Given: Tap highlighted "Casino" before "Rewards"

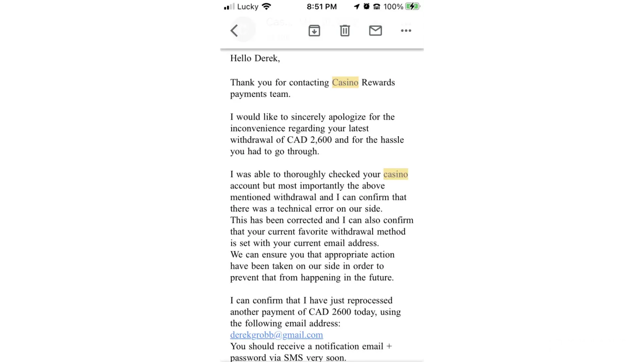Looking at the screenshot, I should 345,83.
